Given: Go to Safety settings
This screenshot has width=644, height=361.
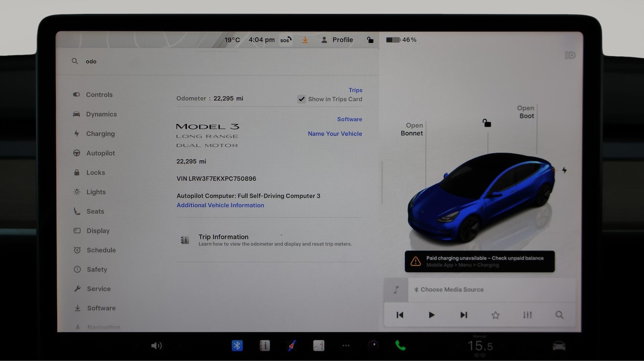Looking at the screenshot, I should (90, 269).
